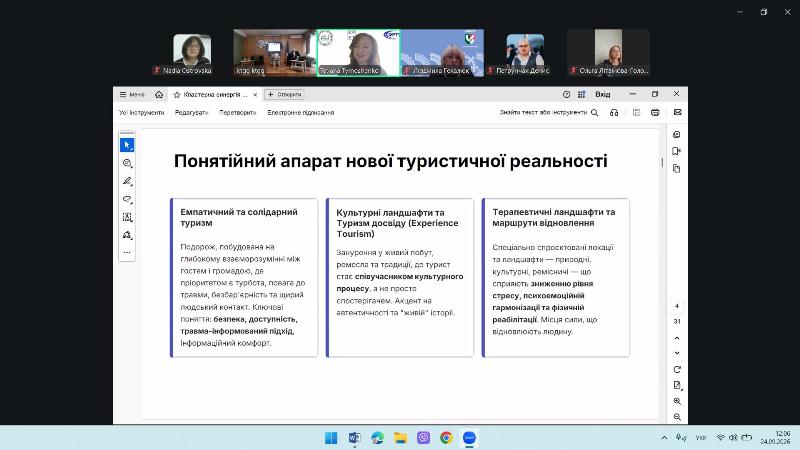Click the Вхід sign-in button
Screen dimensions: 800x450
pos(603,94)
